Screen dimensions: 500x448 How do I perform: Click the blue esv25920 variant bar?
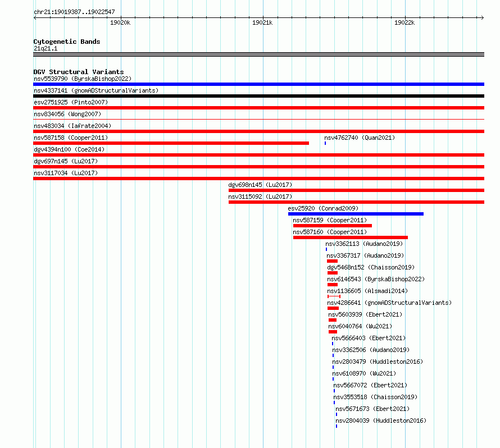tap(356, 214)
